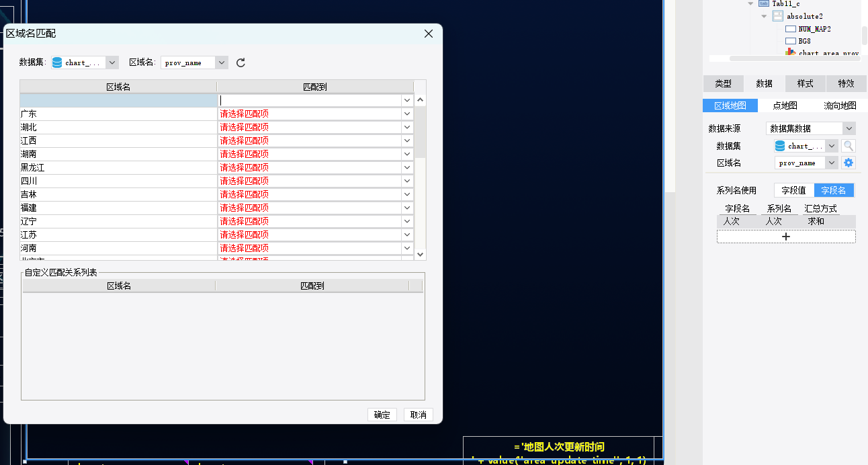868x465 pixels.
Task: Click the 求和 summary method cell
Action: [816, 221]
